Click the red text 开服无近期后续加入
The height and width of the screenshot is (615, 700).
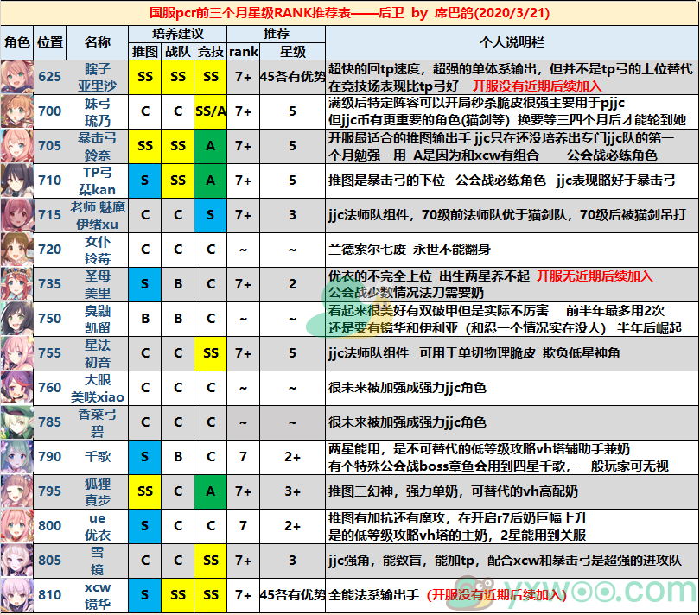coord(595,276)
